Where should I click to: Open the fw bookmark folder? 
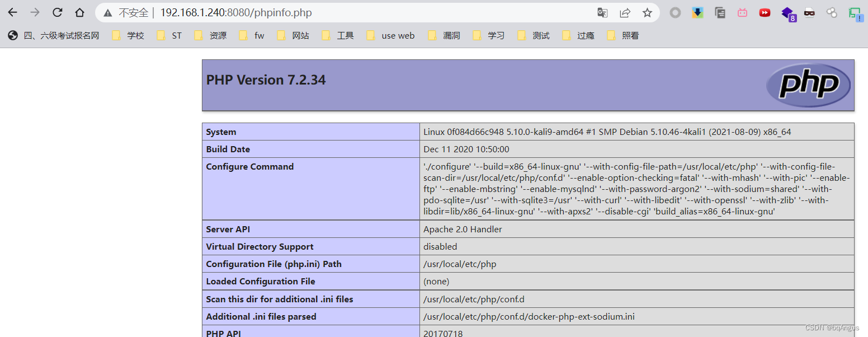pos(252,35)
